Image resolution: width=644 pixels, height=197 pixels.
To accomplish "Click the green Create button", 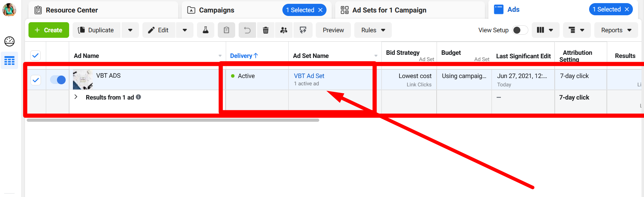I will coord(49,30).
